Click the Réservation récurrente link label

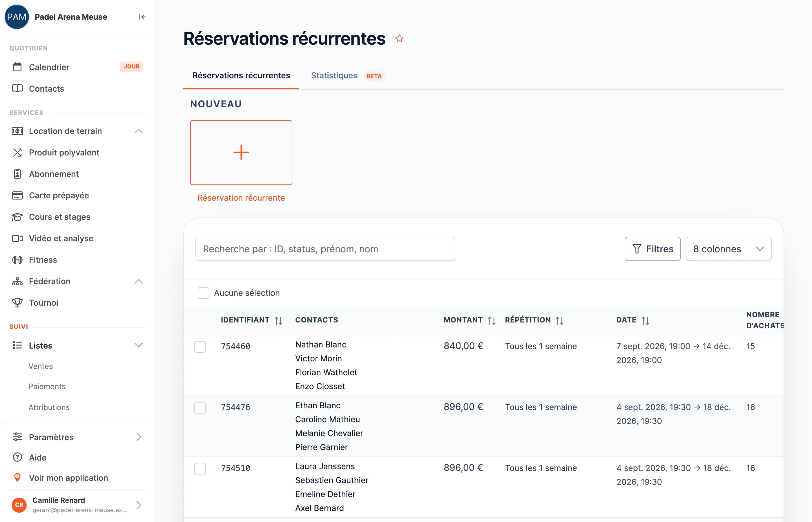tap(241, 198)
